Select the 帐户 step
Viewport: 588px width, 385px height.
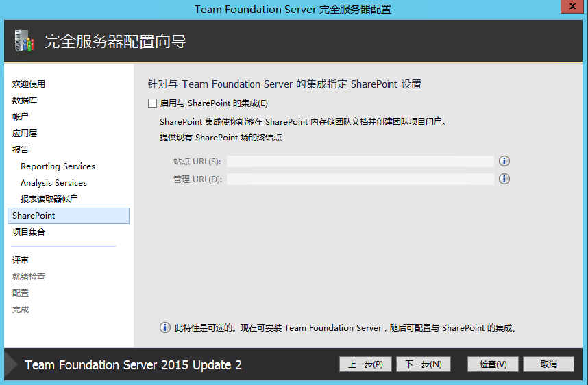21,116
